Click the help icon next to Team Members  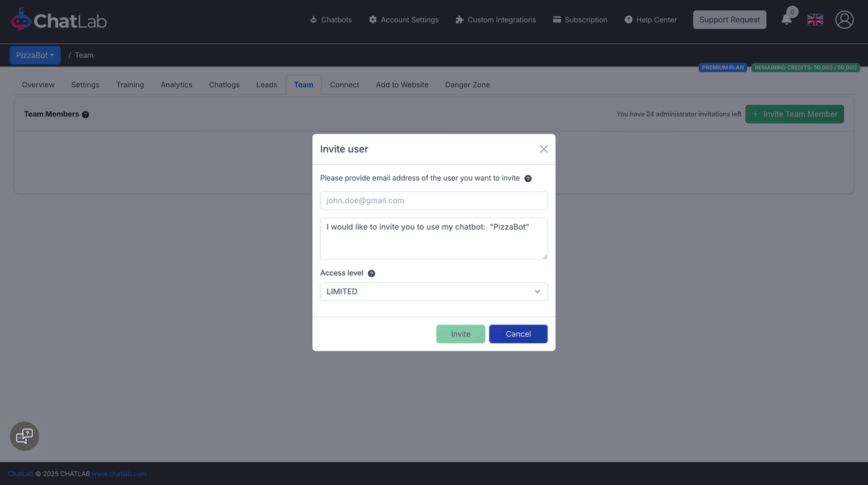point(85,113)
